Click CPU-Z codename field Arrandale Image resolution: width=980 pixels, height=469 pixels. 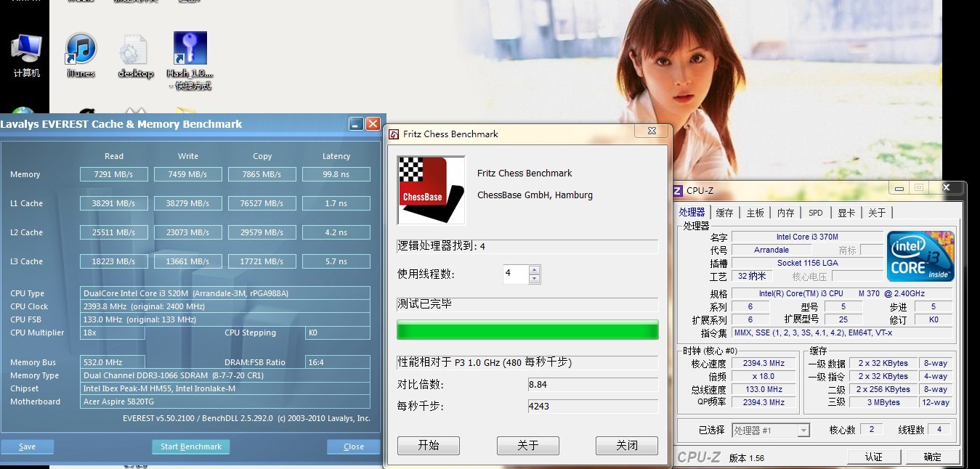[772, 250]
